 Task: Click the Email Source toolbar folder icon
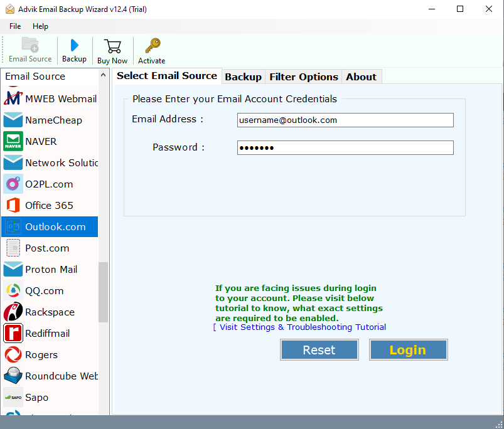tap(30, 45)
